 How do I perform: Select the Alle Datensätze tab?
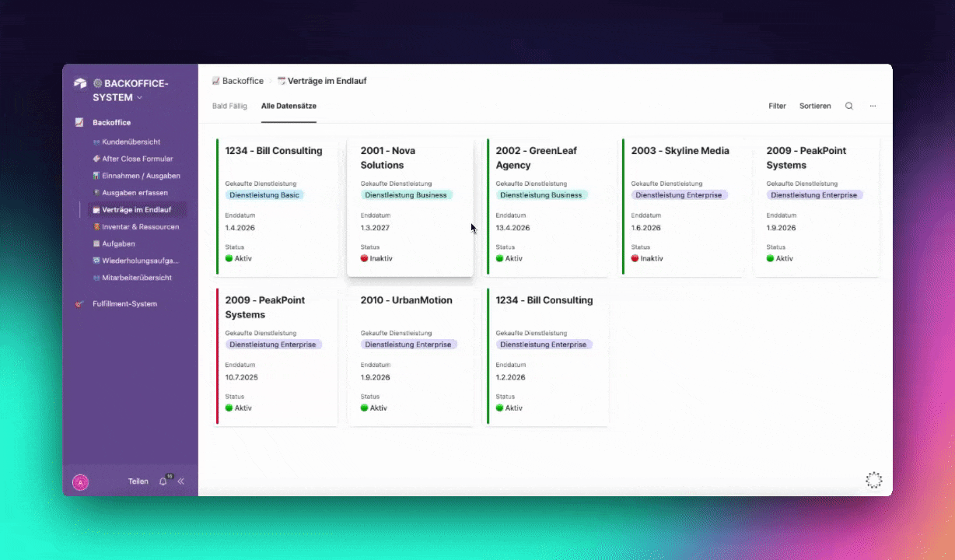tap(289, 106)
